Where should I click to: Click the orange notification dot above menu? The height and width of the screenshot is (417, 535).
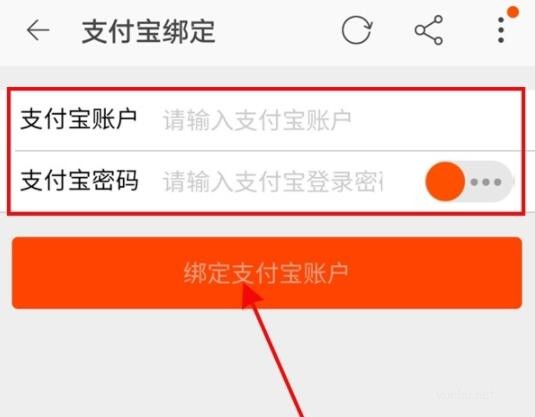pyautogui.click(x=512, y=12)
